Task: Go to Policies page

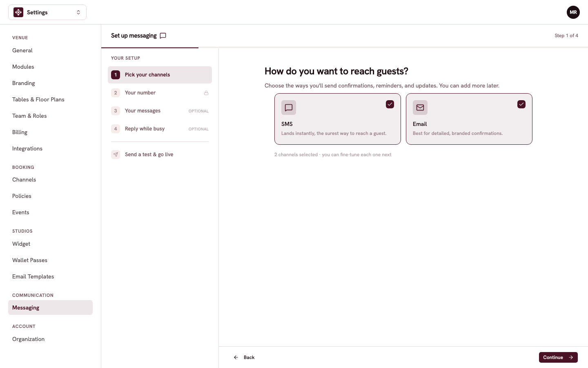Action: click(x=50, y=196)
